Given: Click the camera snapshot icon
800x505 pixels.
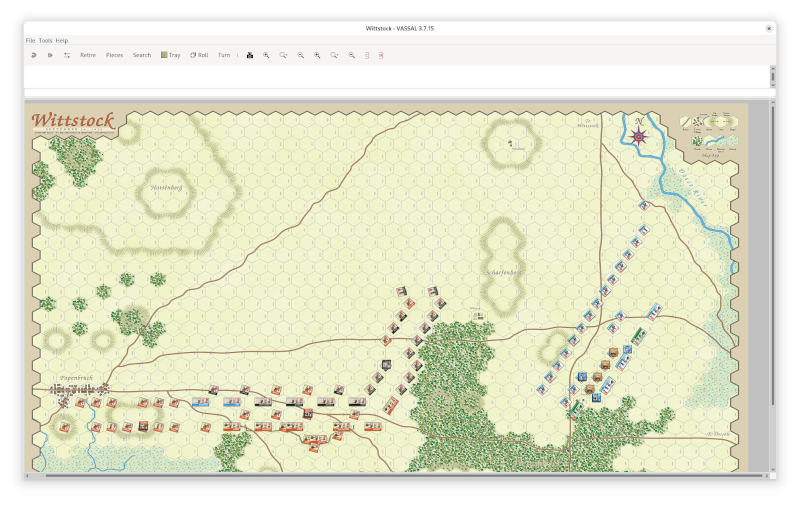Looking at the screenshot, I should (250, 55).
